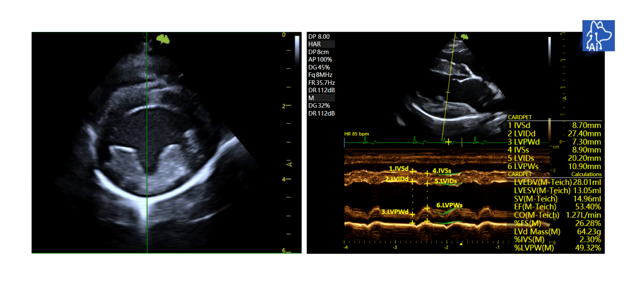Click the AI dog logo icon

tap(598, 36)
